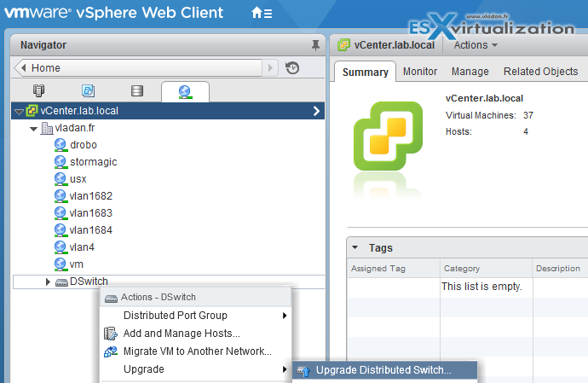Switch to the Related Objects tab
The height and width of the screenshot is (383, 588).
click(x=540, y=72)
